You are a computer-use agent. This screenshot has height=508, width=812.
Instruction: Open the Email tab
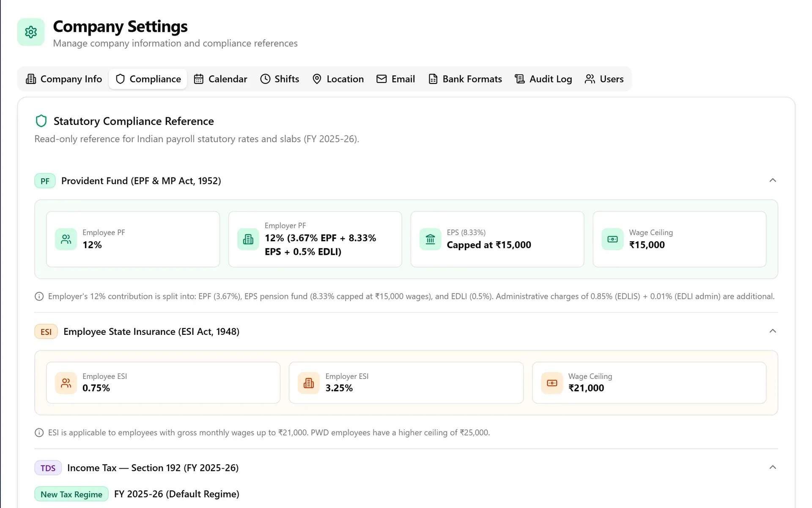396,79
